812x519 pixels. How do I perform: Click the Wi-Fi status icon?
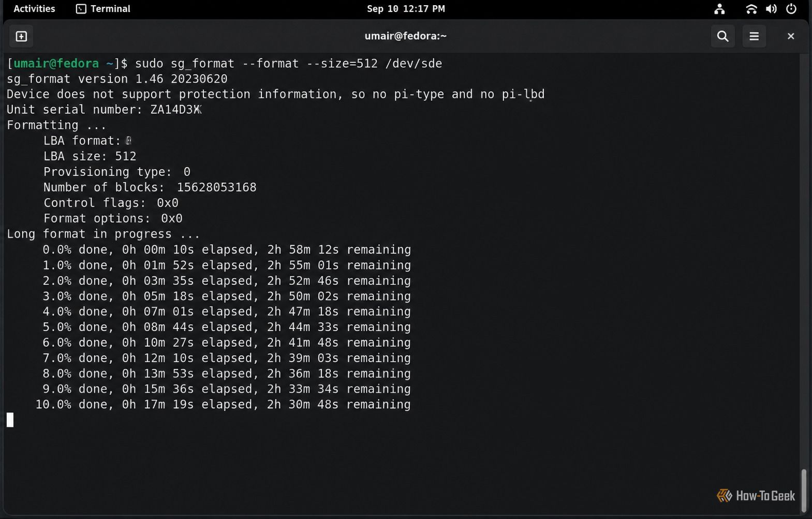point(751,9)
